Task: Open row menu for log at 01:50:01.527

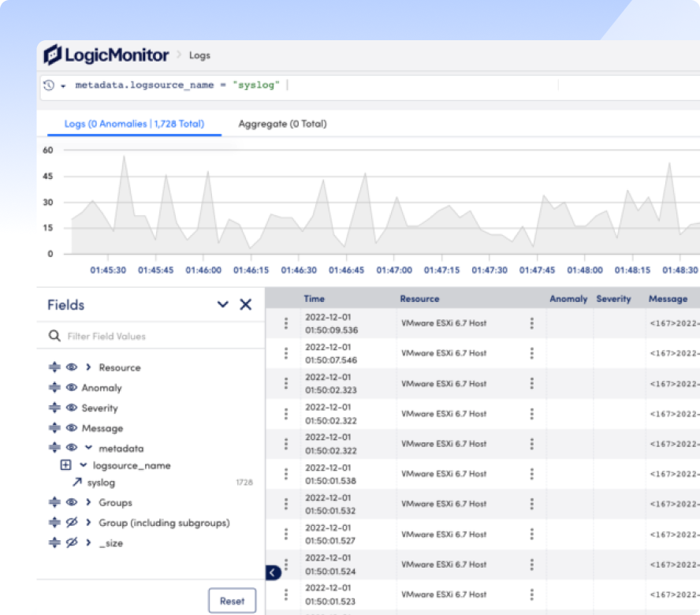Action: click(286, 534)
